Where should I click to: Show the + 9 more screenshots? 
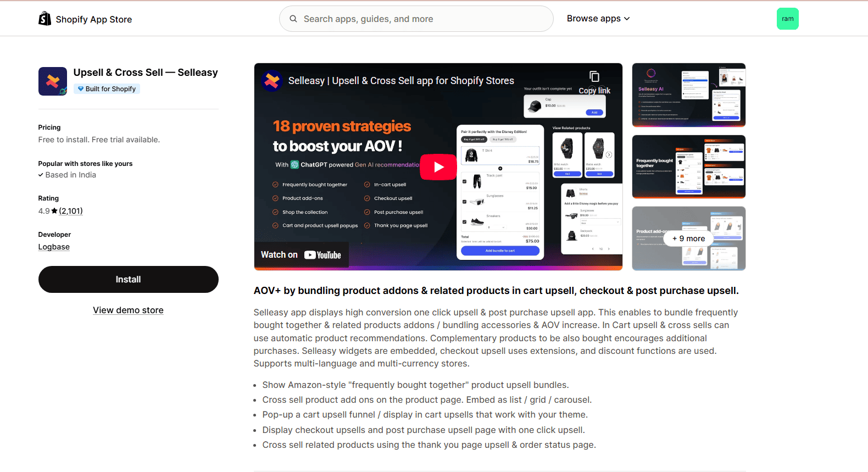click(x=689, y=238)
